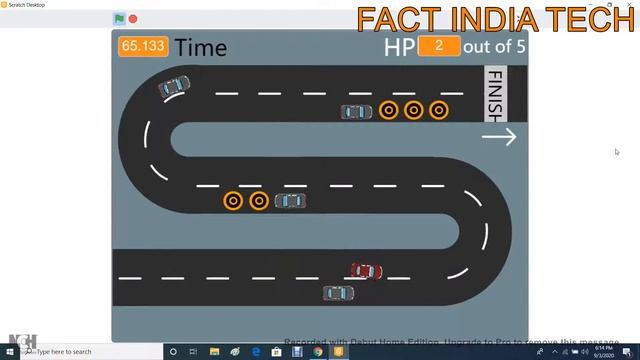This screenshot has width=640, height=360.
Task: Click the taskbar clock showing 6:14 PM
Action: (x=604, y=352)
